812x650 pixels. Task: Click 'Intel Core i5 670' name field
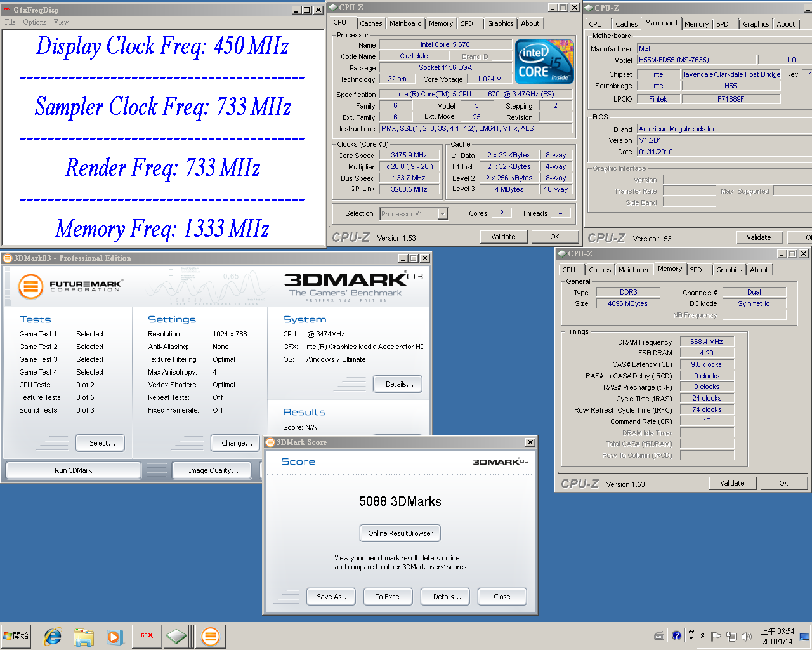(445, 45)
